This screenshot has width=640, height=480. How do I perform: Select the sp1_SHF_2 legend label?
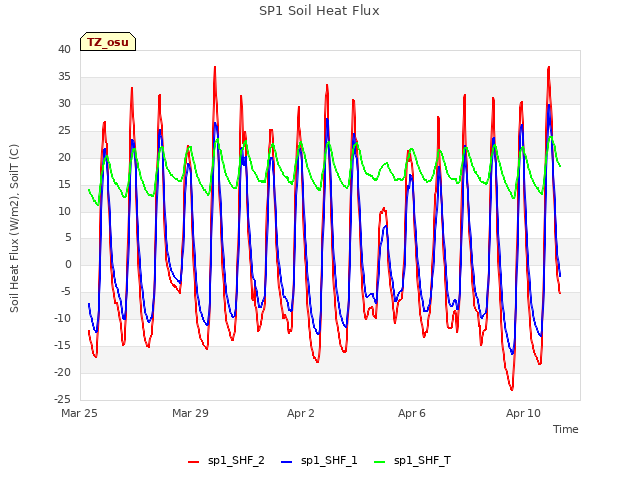(236, 460)
